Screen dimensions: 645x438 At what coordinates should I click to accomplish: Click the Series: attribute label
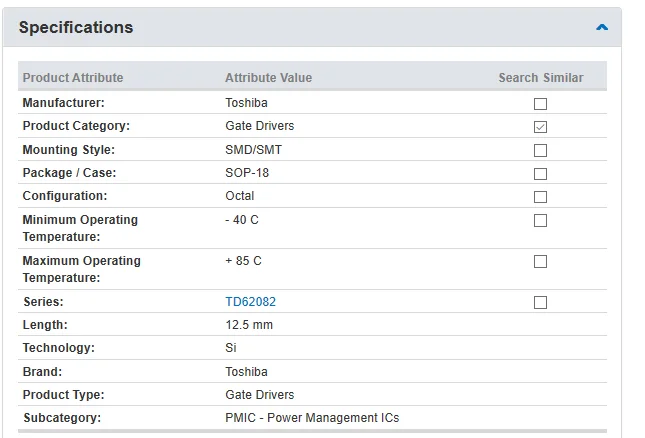click(x=43, y=301)
